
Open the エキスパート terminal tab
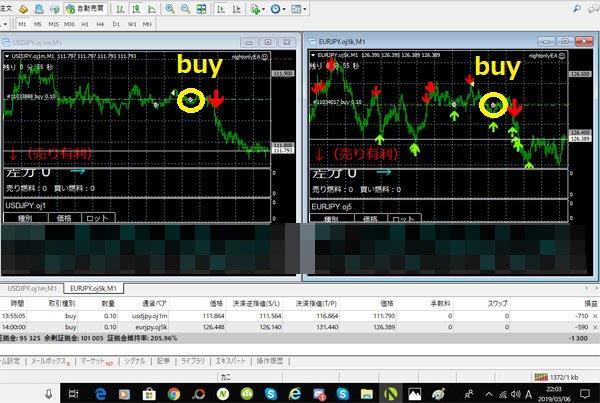[x=230, y=361]
